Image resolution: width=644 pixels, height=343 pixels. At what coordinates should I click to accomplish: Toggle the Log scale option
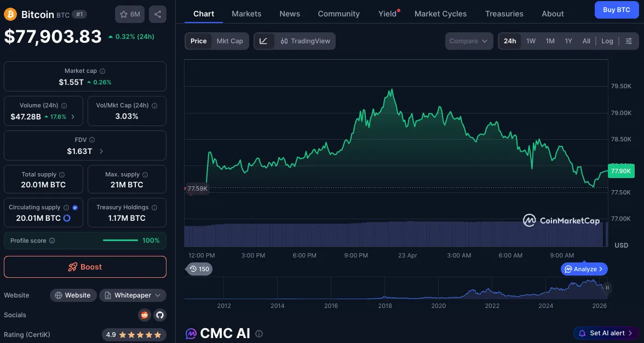[x=607, y=41]
